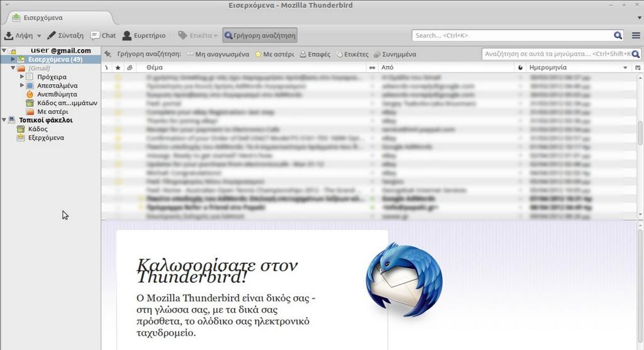This screenshot has height=350, width=644.
Task: Collapse the [Gmail] folder
Action: [13, 68]
